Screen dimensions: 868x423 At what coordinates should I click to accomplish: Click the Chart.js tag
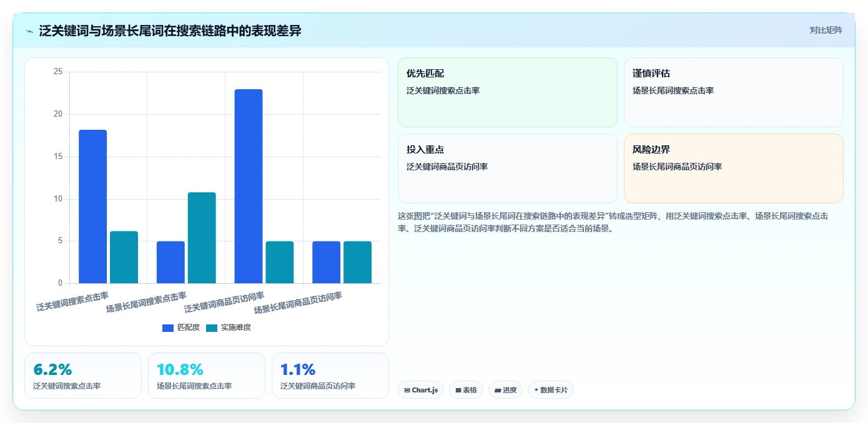coord(421,390)
